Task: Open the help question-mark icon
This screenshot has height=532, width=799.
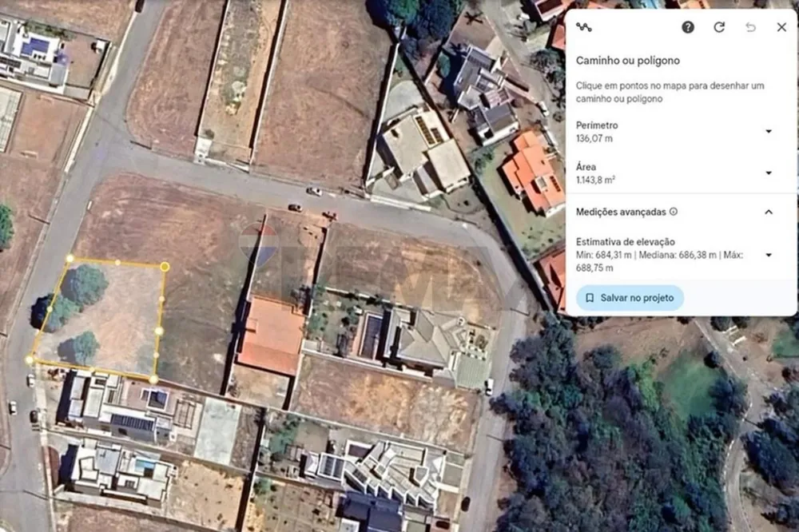Action: pyautogui.click(x=688, y=27)
